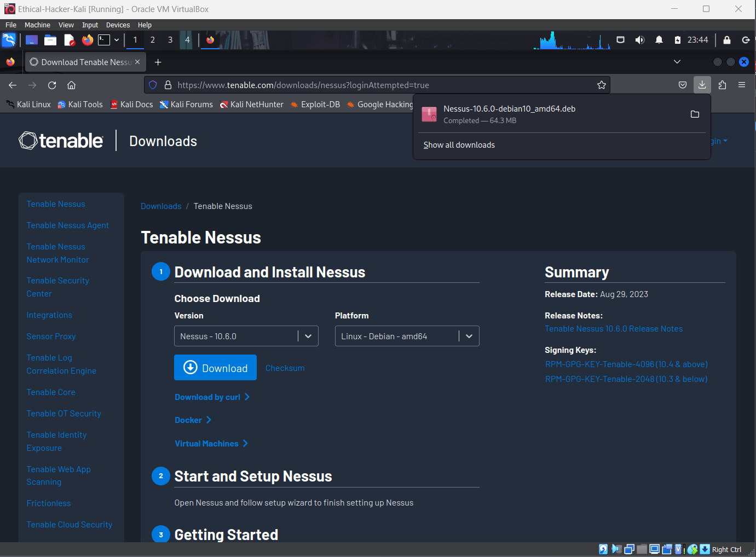This screenshot has height=557, width=756.
Task: Expand the terminal launcher dropdown arrow
Action: [x=117, y=40]
